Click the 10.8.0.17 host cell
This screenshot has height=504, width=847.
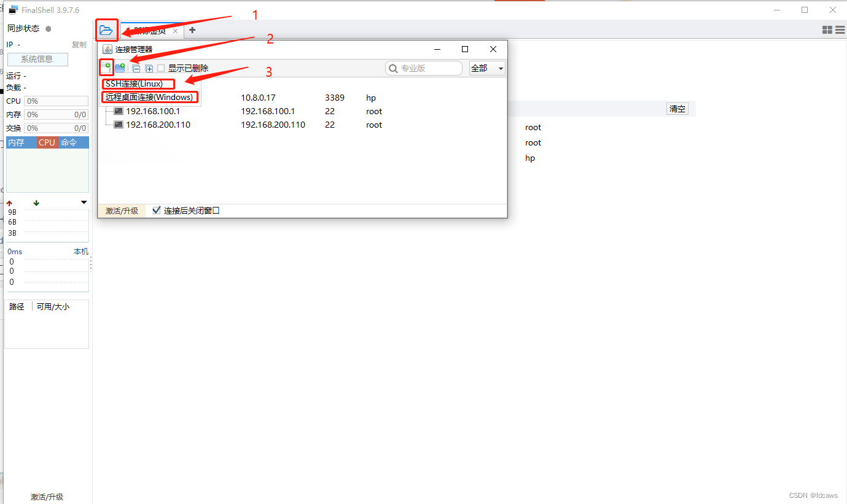click(258, 98)
